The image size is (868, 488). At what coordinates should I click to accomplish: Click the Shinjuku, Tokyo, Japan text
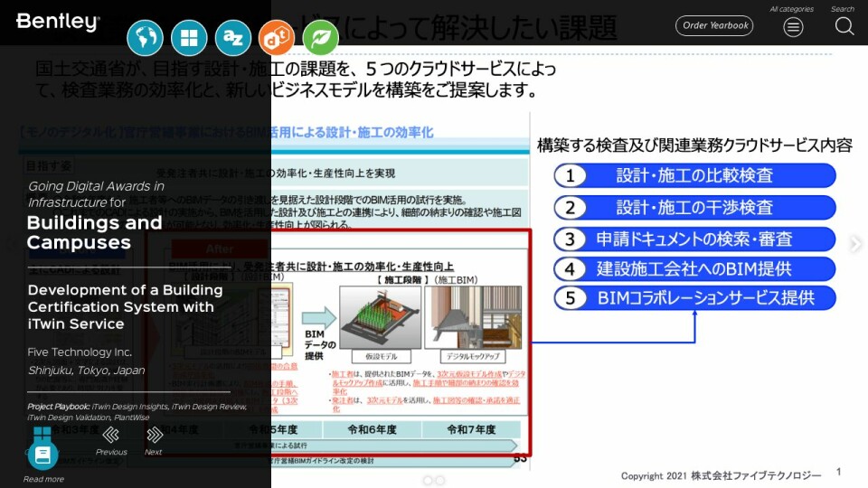pyautogui.click(x=87, y=371)
